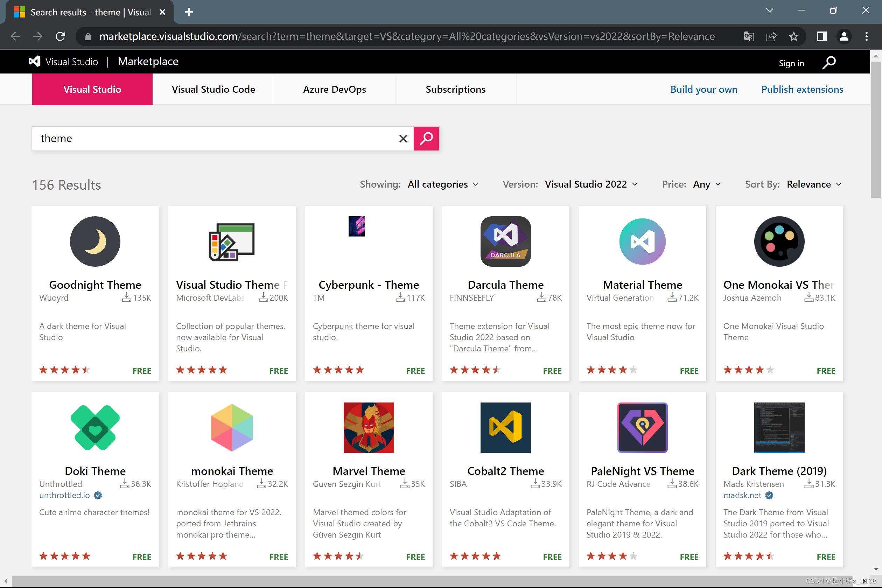Open the Chrome translate page icon

749,36
